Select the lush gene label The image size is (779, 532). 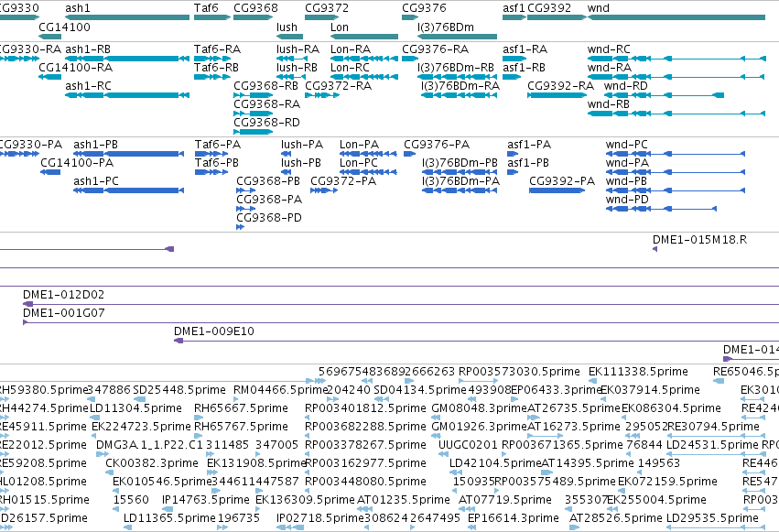tap(287, 27)
